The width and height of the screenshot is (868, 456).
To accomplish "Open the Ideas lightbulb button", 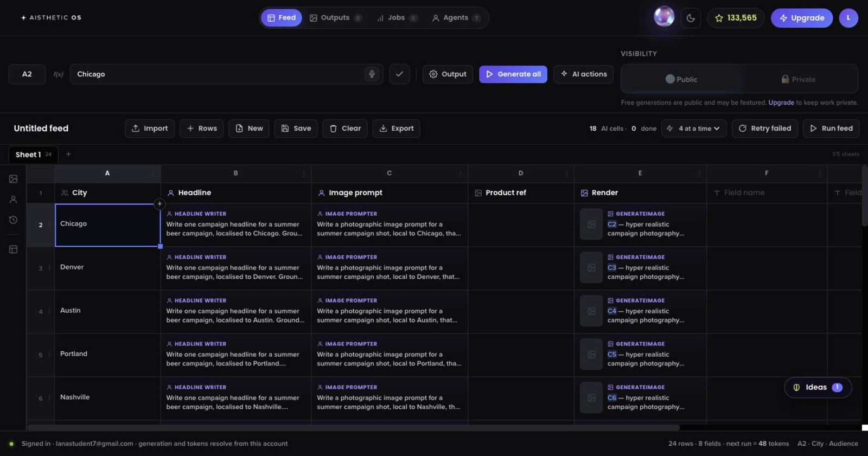I will point(818,387).
